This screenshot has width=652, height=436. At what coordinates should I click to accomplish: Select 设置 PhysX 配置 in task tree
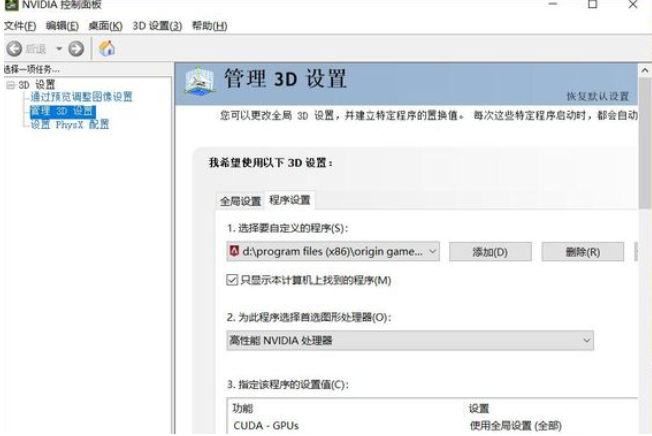(x=70, y=124)
